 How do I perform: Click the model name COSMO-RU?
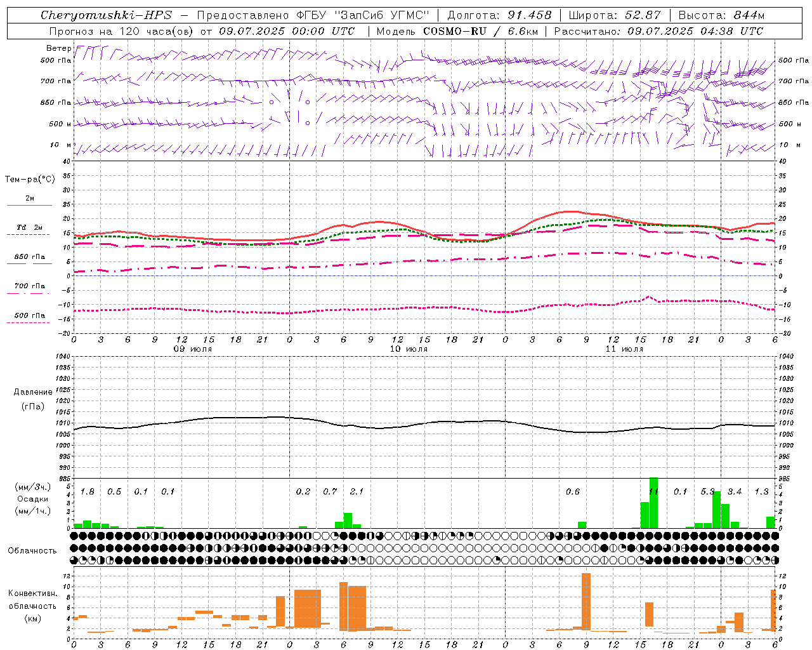(454, 31)
